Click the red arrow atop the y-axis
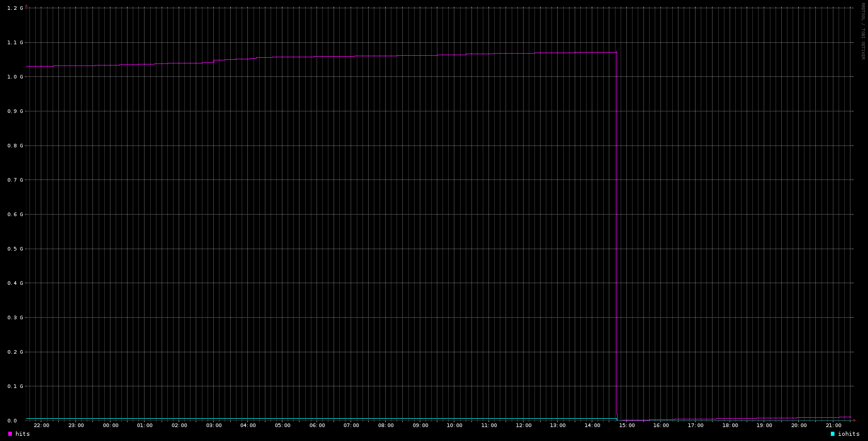Image resolution: width=868 pixels, height=441 pixels. (x=26, y=6)
